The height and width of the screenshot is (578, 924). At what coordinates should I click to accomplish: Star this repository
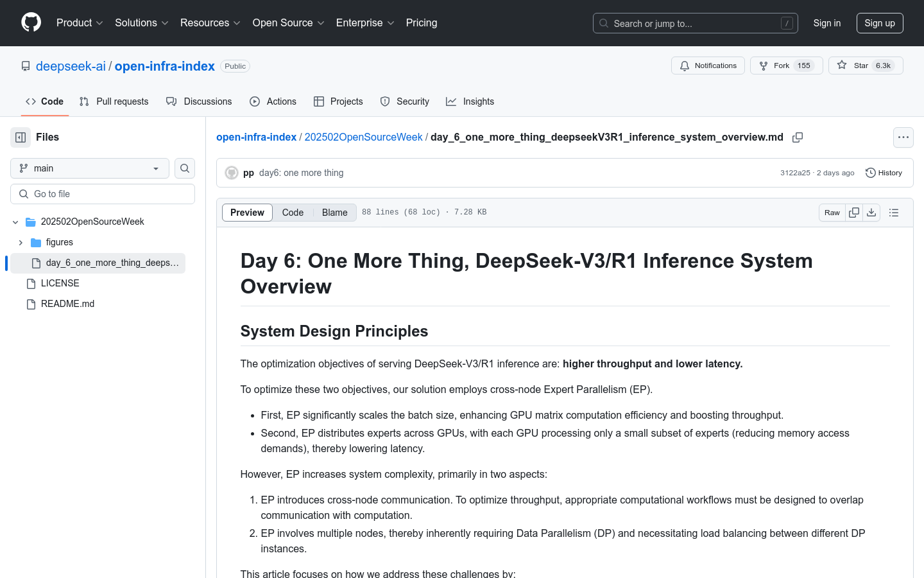pos(866,66)
